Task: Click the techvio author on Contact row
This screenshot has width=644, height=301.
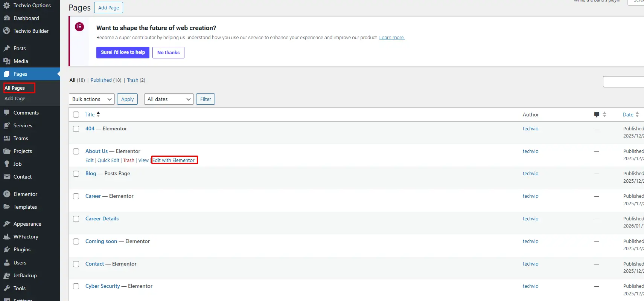Action: click(530, 264)
